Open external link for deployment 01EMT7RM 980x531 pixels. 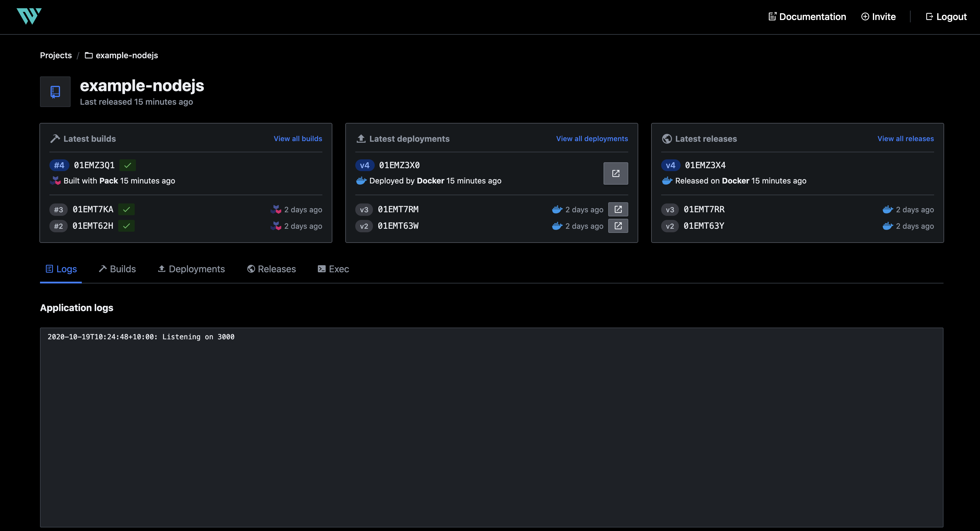click(x=618, y=209)
